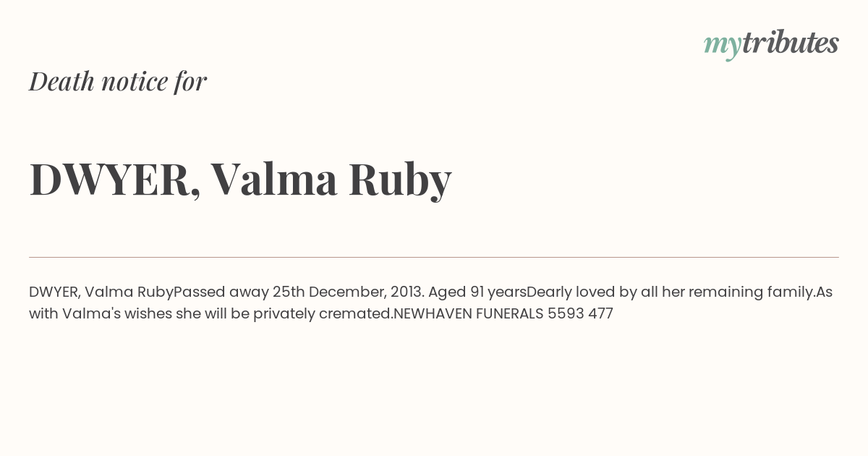
Task: Click "Valma's wishes" in second line
Action: [116, 314]
